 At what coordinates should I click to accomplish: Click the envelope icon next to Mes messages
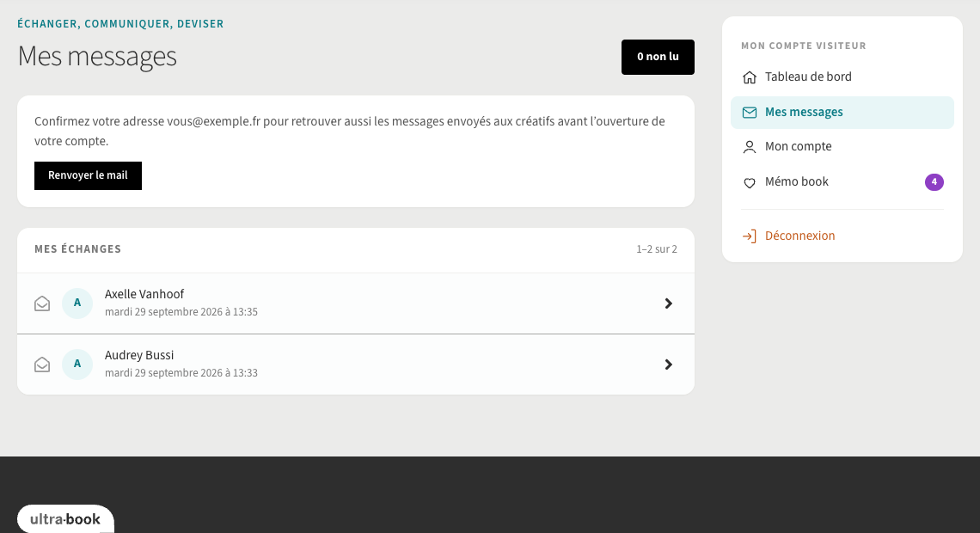pyautogui.click(x=750, y=113)
